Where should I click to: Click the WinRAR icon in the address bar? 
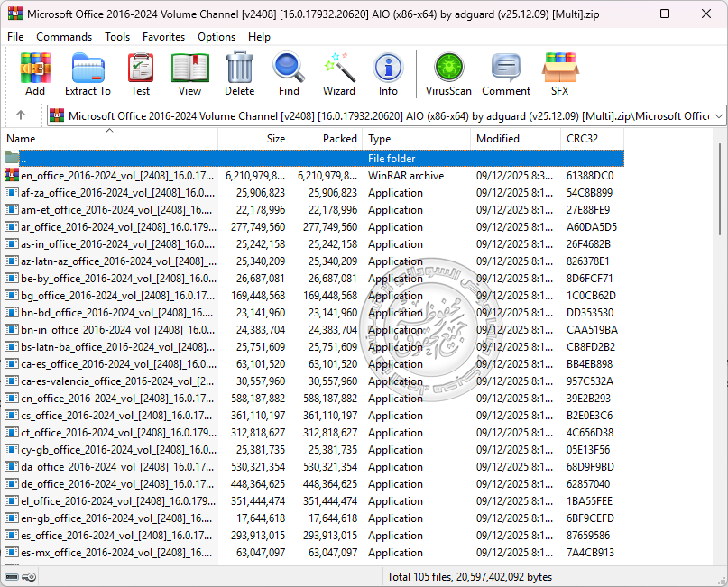57,115
